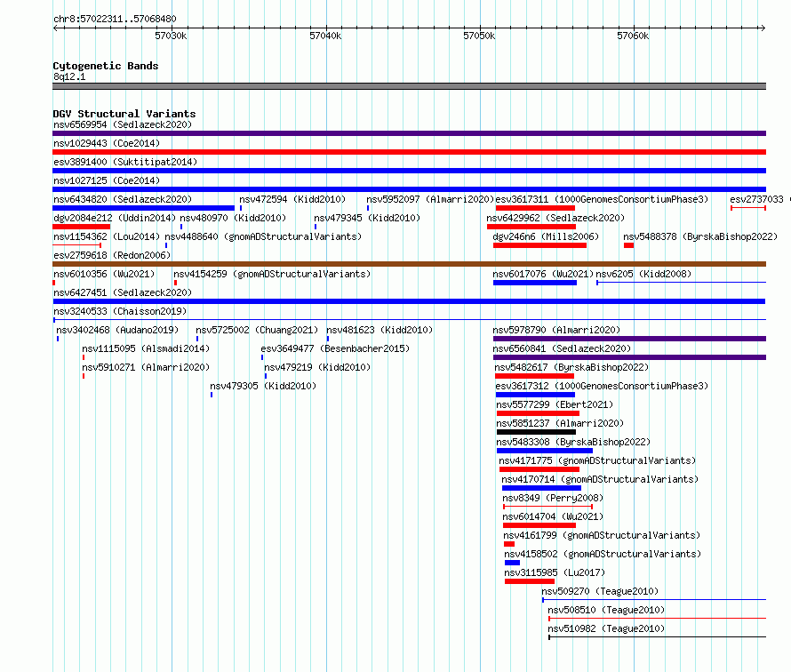Select the Cytogenetic Bands track title
791x672 pixels.
click(x=106, y=66)
